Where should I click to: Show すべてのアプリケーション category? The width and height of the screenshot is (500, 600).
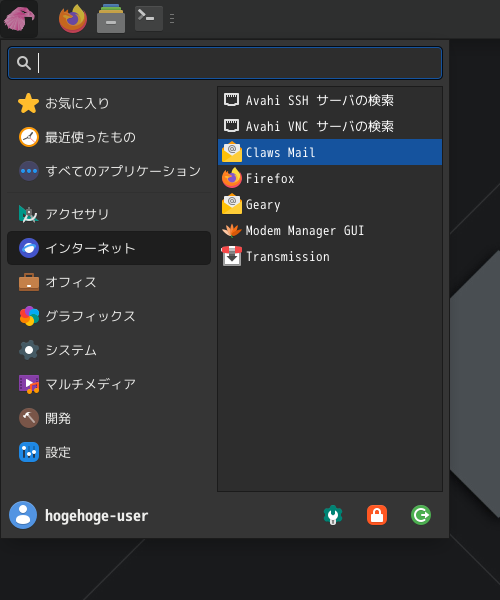click(x=109, y=171)
